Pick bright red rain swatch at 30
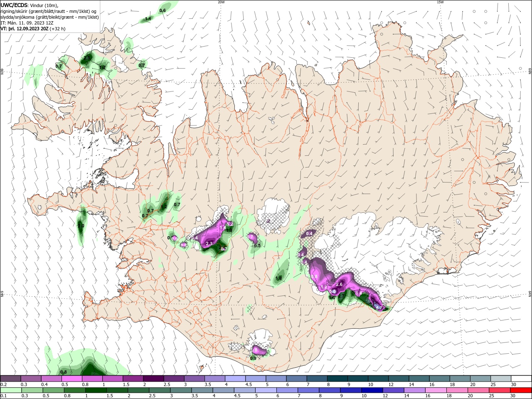 521,390
